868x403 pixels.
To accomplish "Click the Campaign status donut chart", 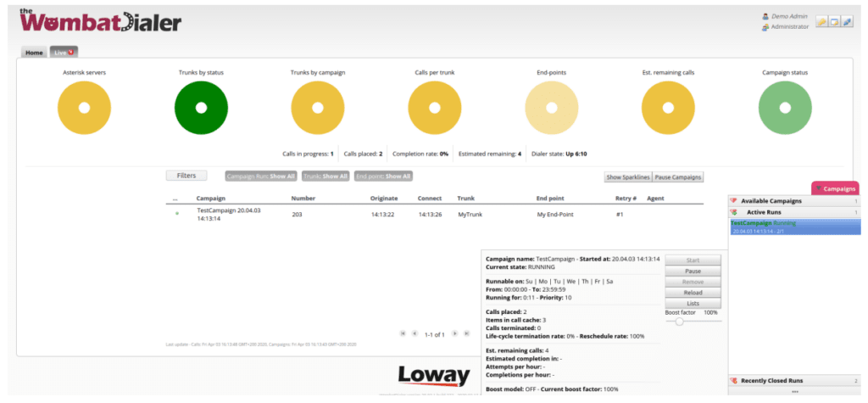I will (x=784, y=109).
